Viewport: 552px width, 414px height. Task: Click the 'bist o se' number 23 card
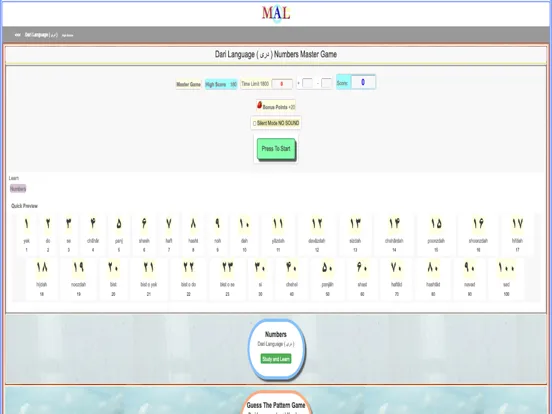pyautogui.click(x=227, y=278)
